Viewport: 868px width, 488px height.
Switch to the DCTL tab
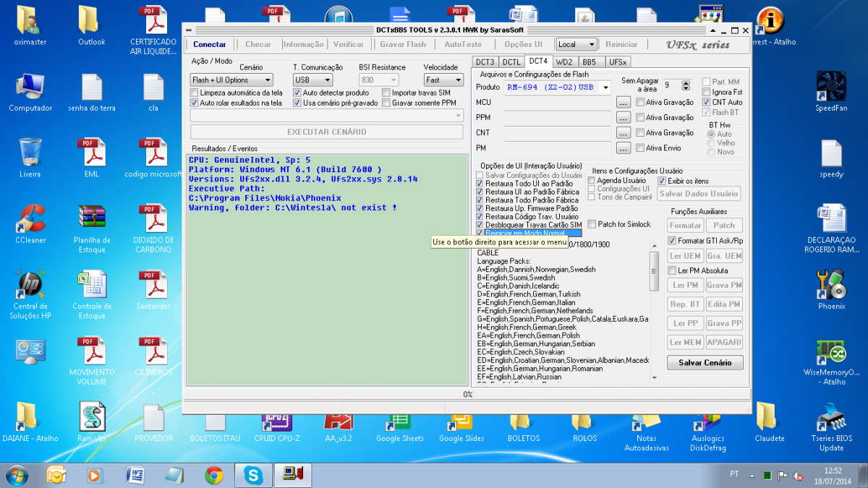511,62
